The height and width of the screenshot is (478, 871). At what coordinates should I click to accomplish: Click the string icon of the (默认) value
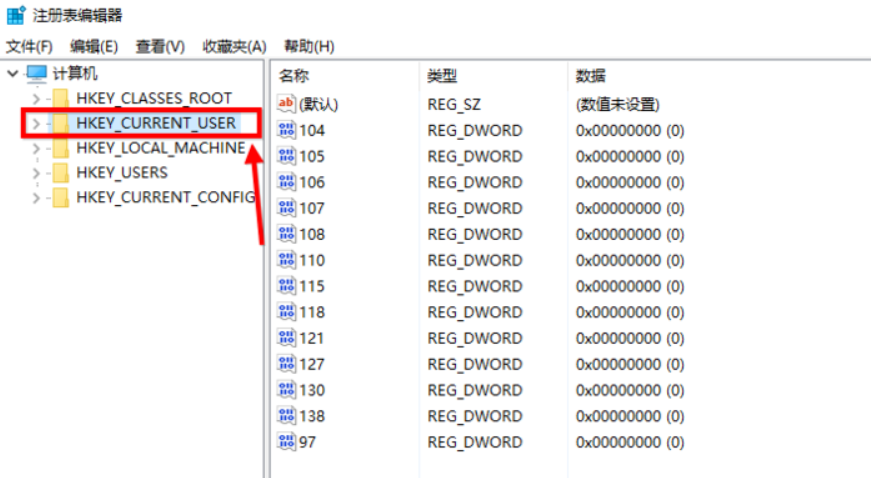click(x=287, y=104)
